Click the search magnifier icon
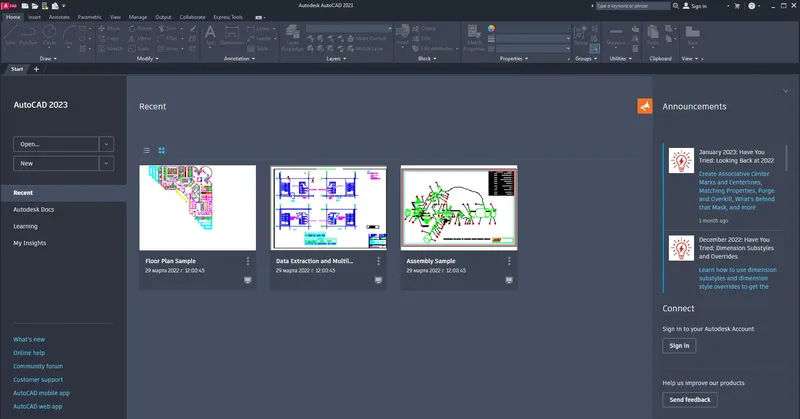The height and width of the screenshot is (419, 800). [x=676, y=6]
